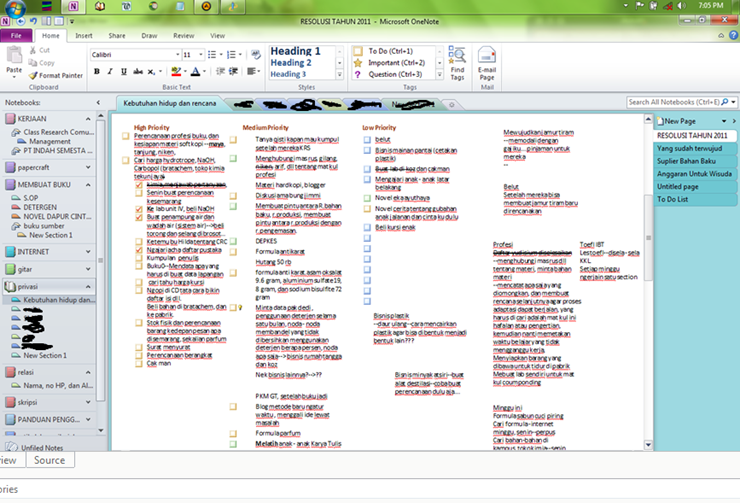Check the box beside 'Surat menyurat'
Viewport: 740px width, 503px height.
pos(139,347)
